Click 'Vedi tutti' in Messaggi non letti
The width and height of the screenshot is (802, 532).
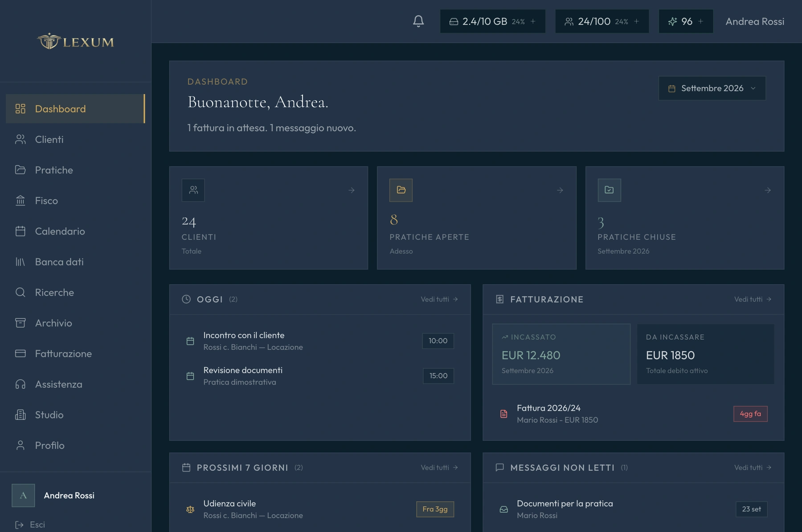(x=753, y=467)
